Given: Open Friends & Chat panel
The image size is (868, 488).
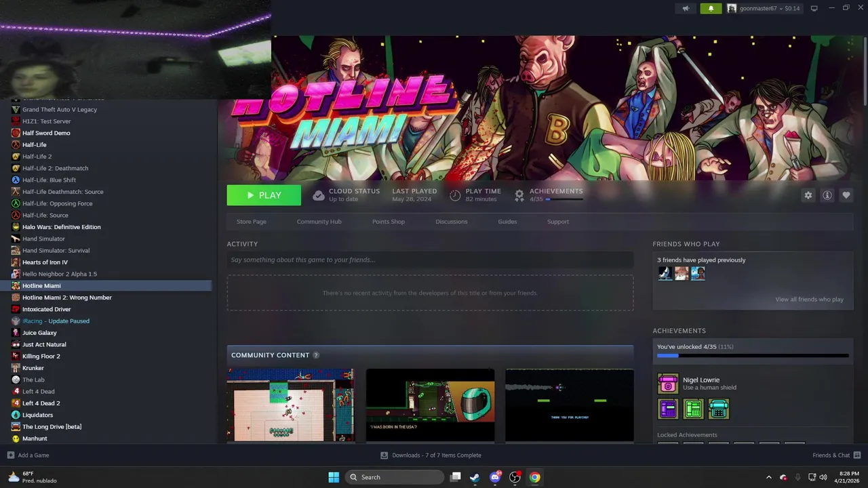Looking at the screenshot, I should tap(837, 455).
